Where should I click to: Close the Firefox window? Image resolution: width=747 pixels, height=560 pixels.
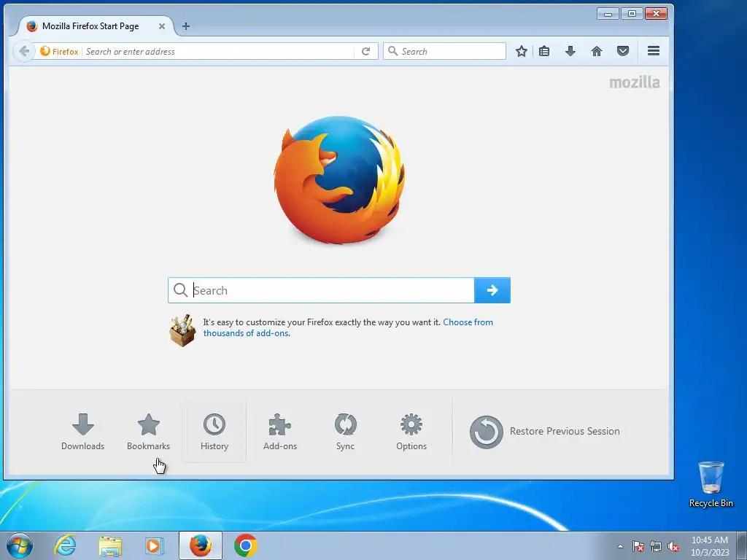coord(656,13)
